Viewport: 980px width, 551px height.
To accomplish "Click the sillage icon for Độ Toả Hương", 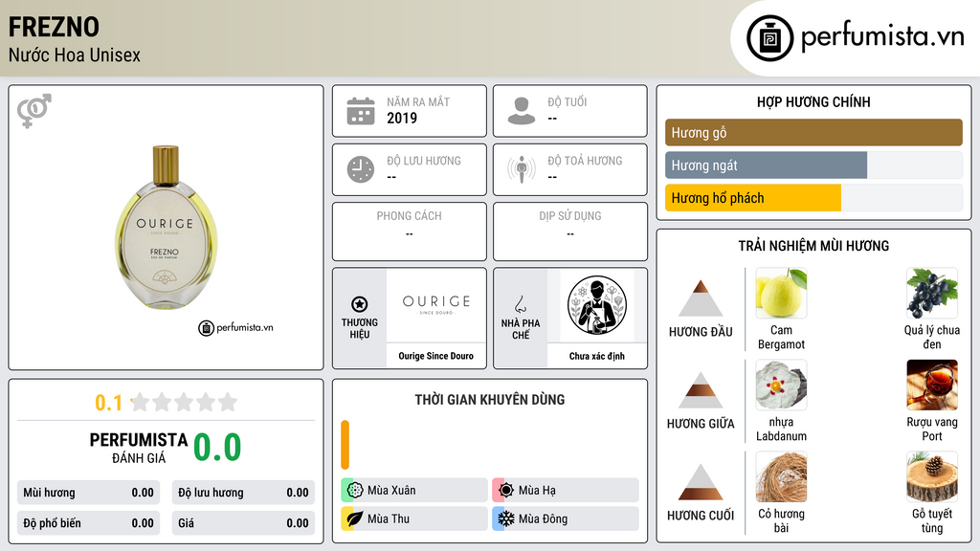I will click(x=522, y=169).
